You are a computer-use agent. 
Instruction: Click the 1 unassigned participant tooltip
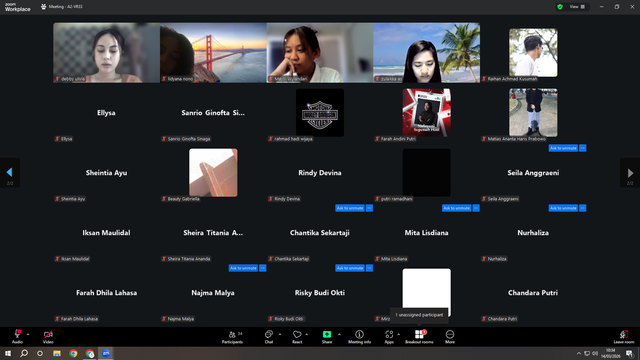419,315
